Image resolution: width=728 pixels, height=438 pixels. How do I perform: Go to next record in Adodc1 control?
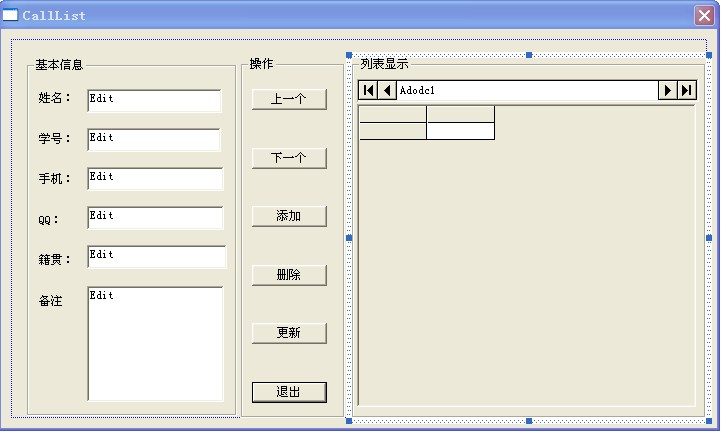668,90
